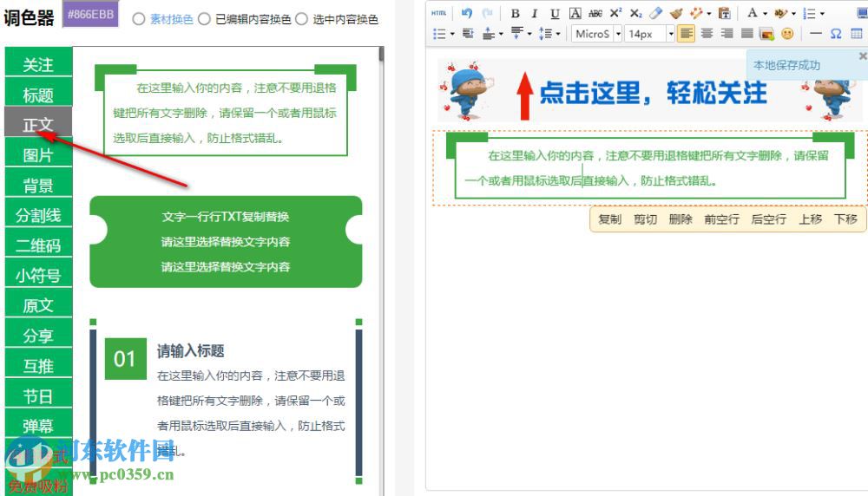The image size is (868, 496).
Task: Justify text alignment
Action: tap(747, 34)
